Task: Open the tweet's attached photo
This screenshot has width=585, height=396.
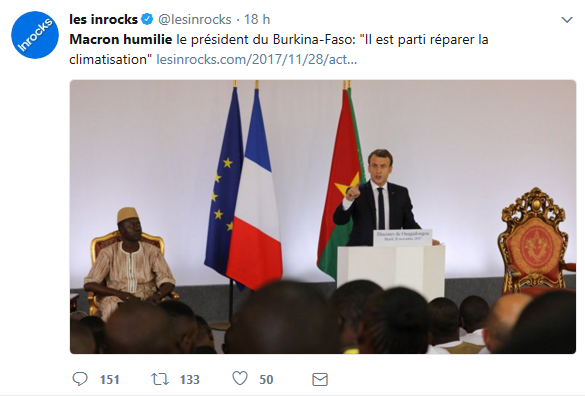Action: click(323, 217)
